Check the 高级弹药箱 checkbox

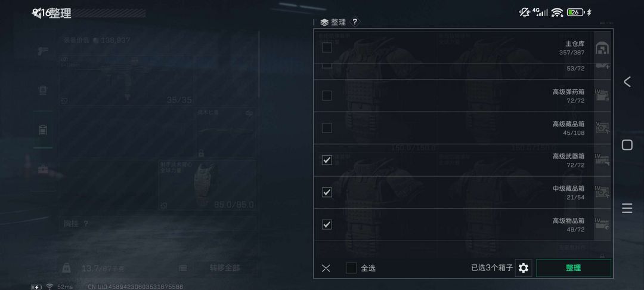(327, 95)
